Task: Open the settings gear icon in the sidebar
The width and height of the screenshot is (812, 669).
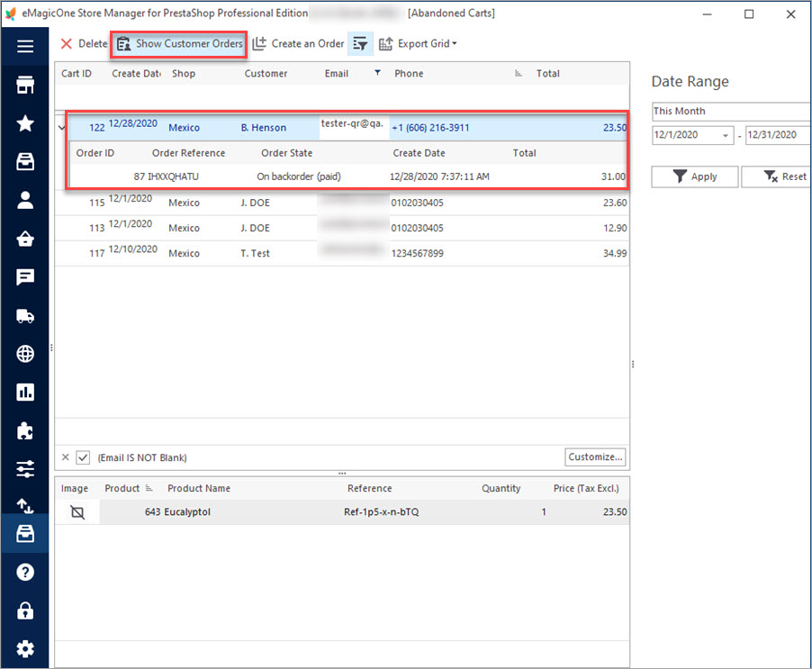Action: [25, 649]
